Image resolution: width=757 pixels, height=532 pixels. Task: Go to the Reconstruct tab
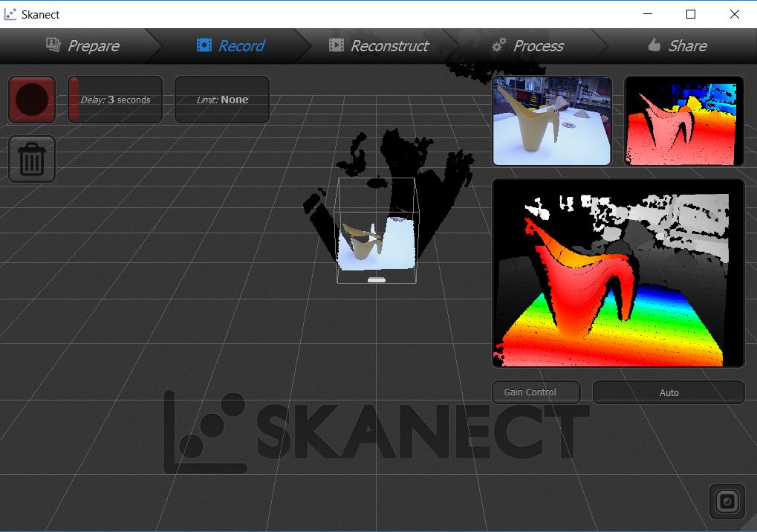(x=379, y=46)
